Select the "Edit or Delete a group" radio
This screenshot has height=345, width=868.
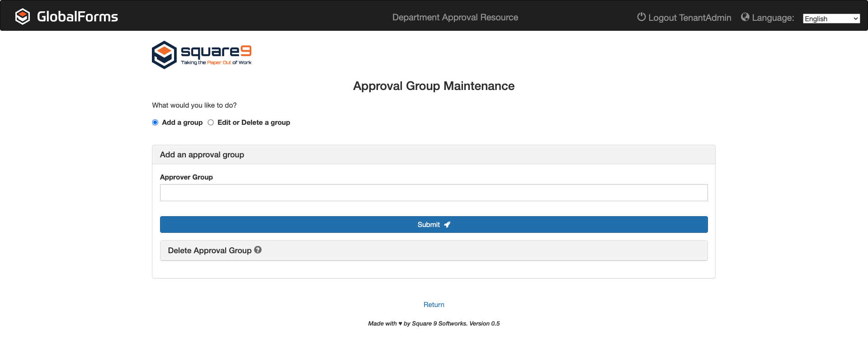211,123
